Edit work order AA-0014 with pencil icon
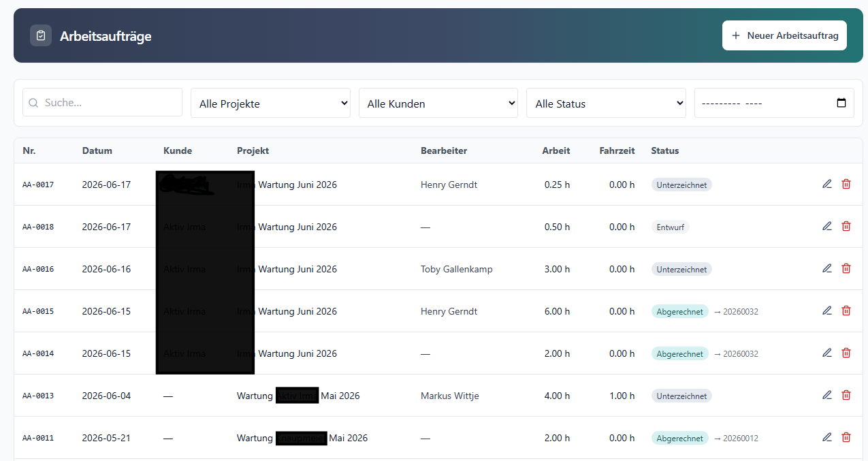The image size is (868, 461). 827,353
